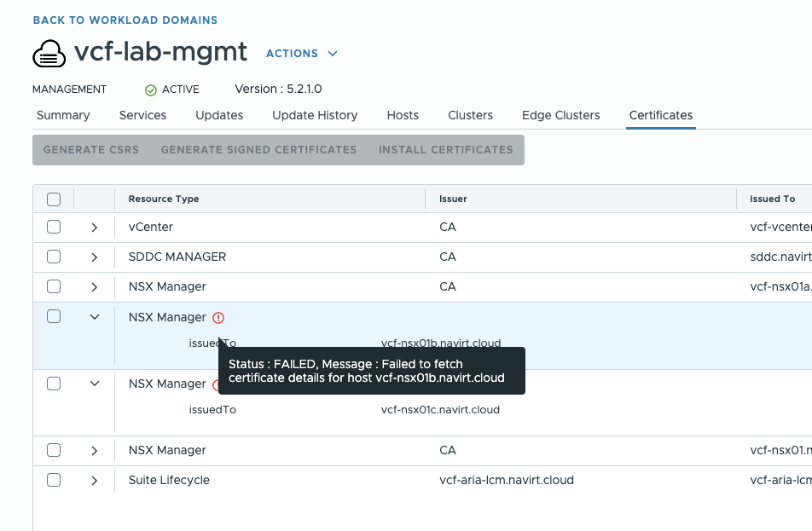812x531 pixels.
Task: Go back to Workload Domains
Action: point(125,20)
